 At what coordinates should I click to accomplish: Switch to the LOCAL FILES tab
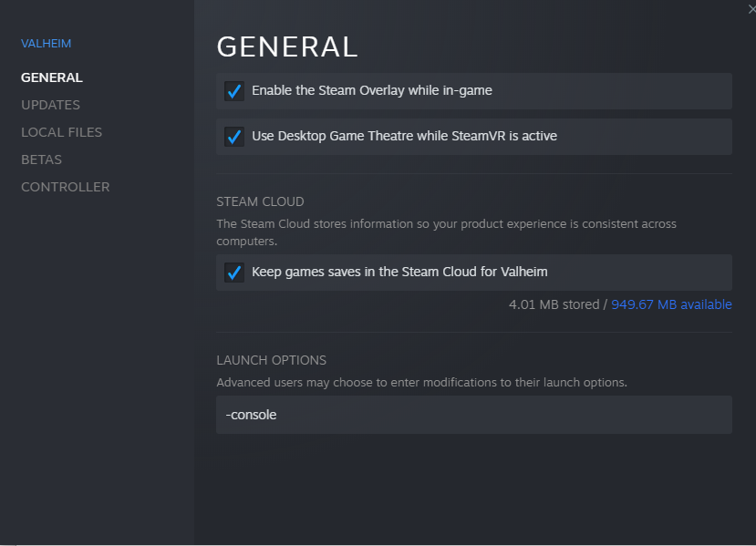pos(61,132)
